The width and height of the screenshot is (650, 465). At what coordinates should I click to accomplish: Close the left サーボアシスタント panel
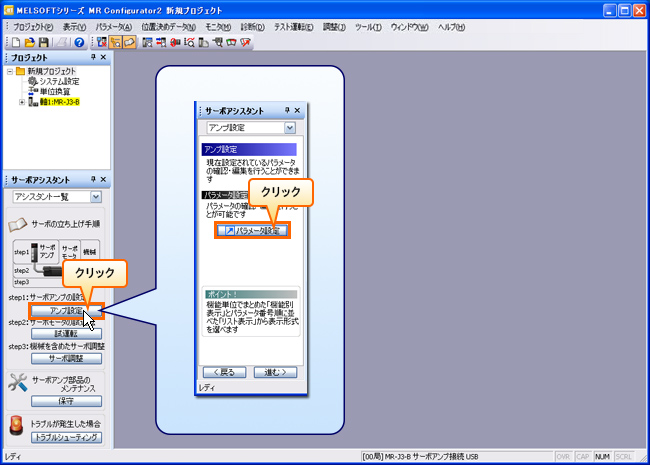(103, 177)
